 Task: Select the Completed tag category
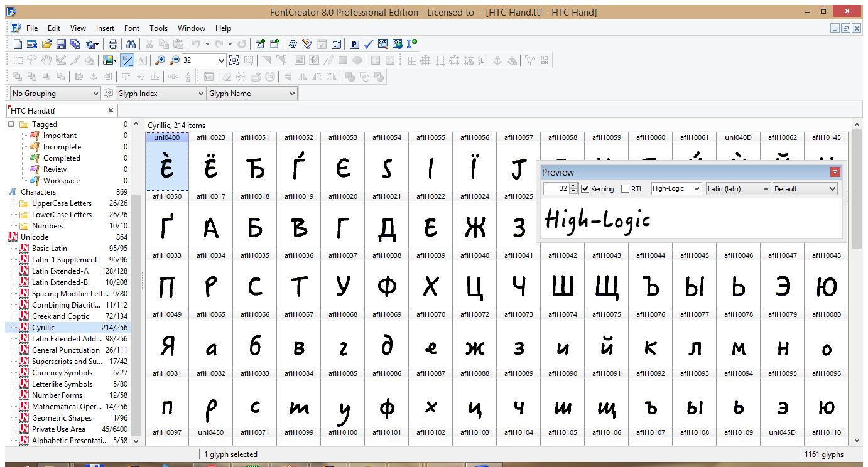click(x=62, y=158)
